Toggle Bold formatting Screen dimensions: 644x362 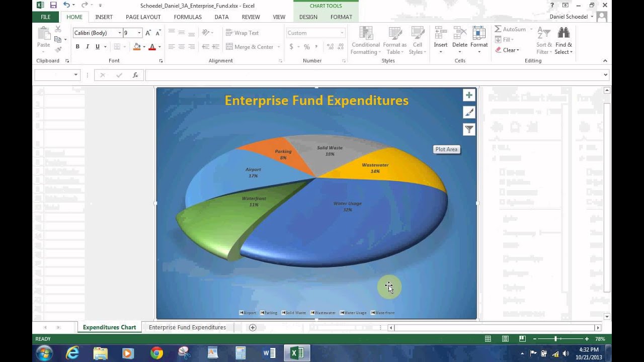point(77,47)
